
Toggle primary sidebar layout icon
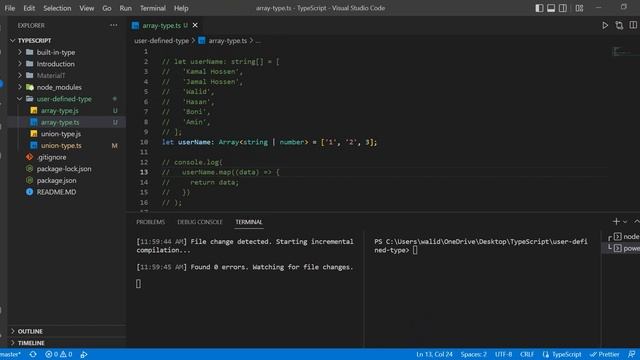coord(539,8)
